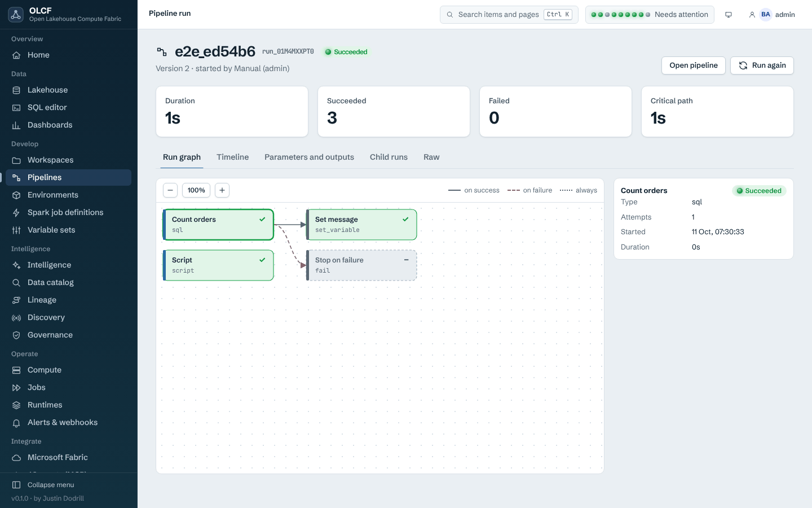This screenshot has width=812, height=508.
Task: Open the Lakehouse page
Action: coord(68,90)
